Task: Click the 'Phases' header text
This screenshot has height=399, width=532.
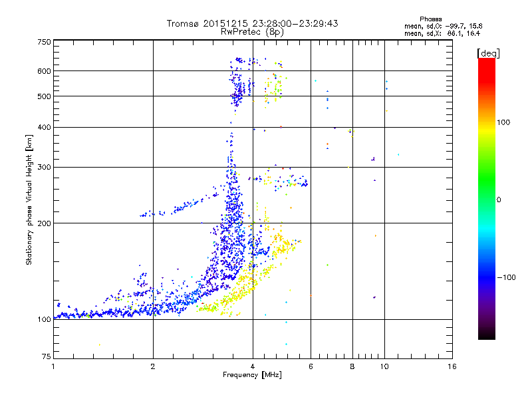Action: (430, 19)
